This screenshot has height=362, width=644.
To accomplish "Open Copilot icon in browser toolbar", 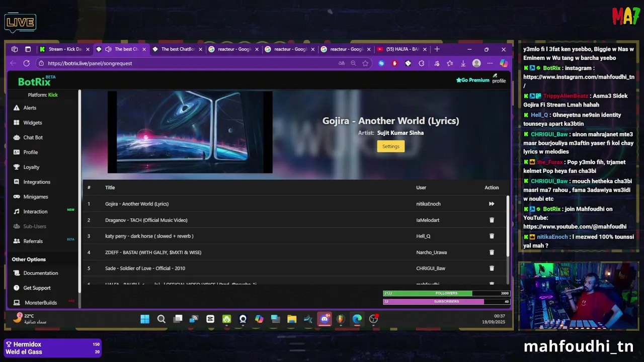I will pyautogui.click(x=504, y=63).
